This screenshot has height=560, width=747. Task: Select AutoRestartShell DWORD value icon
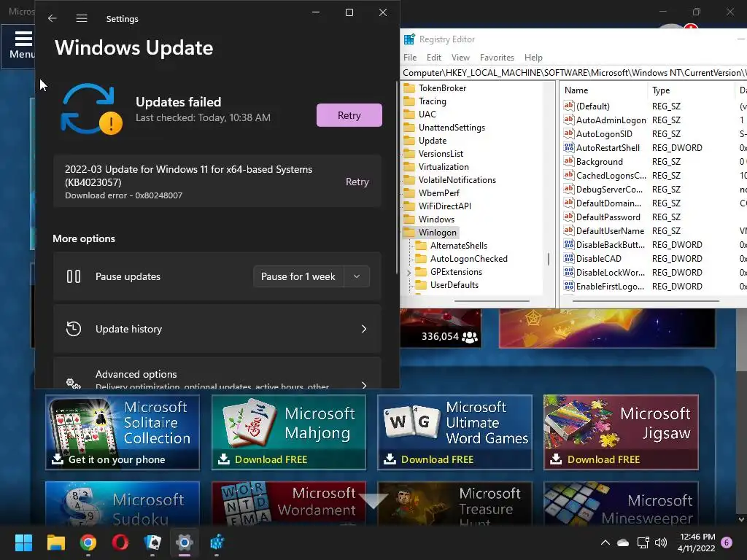tap(568, 147)
